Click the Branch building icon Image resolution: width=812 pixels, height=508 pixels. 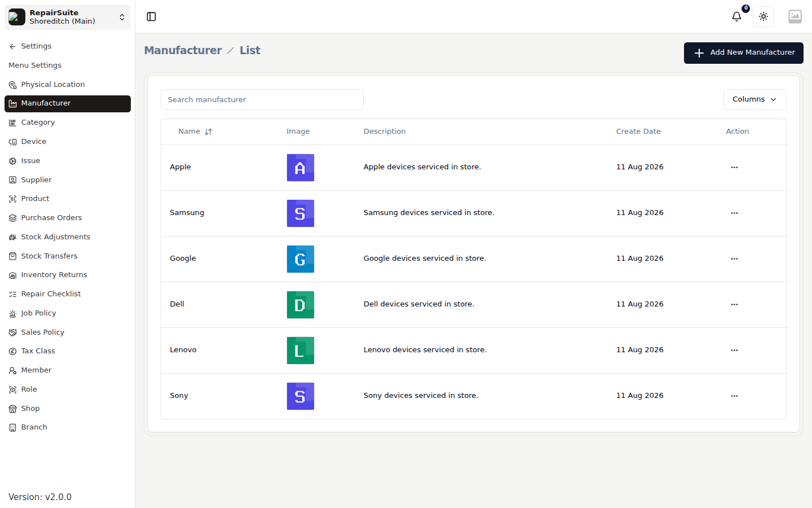pos(12,427)
